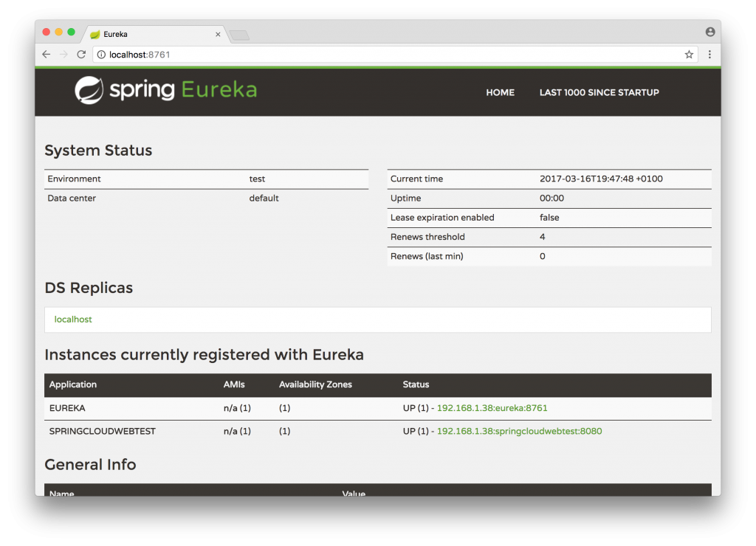Image resolution: width=756 pixels, height=546 pixels.
Task: Select the SPRINGCLOUDWEBTEST application cell
Action: [102, 432]
